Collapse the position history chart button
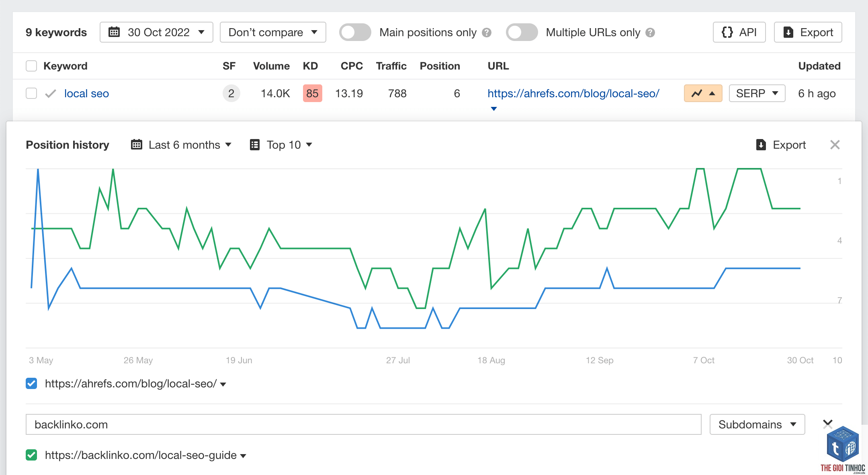 703,93
